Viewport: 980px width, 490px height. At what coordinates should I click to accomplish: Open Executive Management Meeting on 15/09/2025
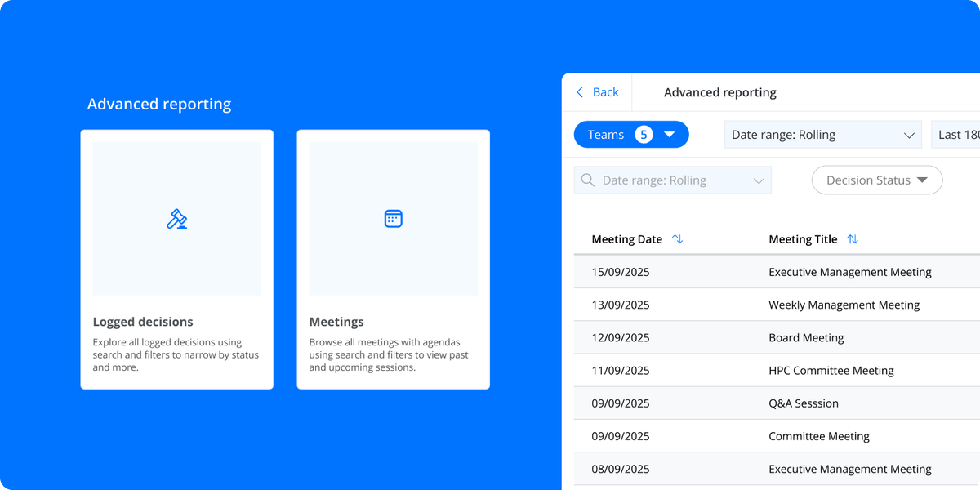click(850, 272)
